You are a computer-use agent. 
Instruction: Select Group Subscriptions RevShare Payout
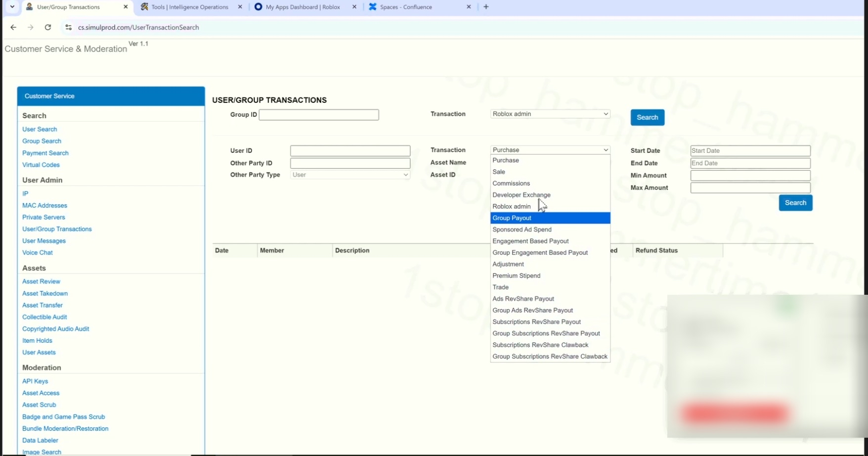click(550, 333)
